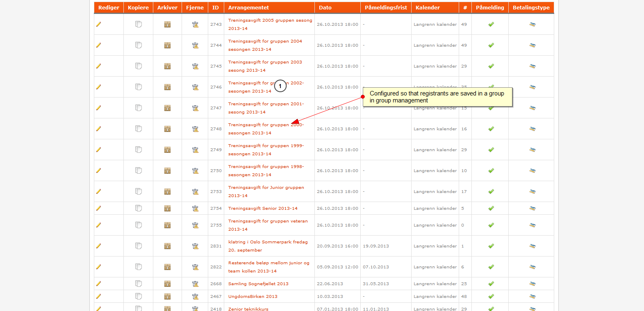
Task: Click Langrenn kalender cell for event 2822
Action: tap(435, 267)
